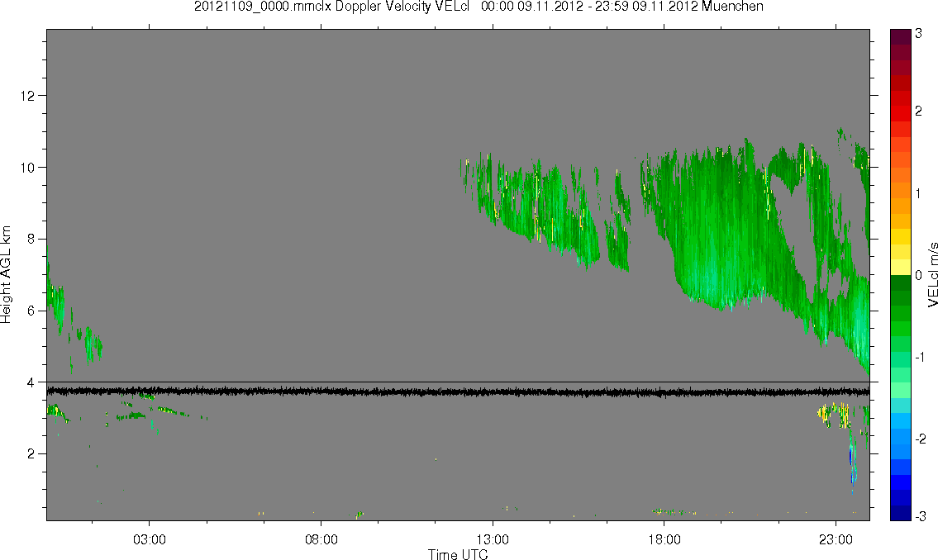
Task: Click the height tick label "10"
Action: pyautogui.click(x=27, y=168)
